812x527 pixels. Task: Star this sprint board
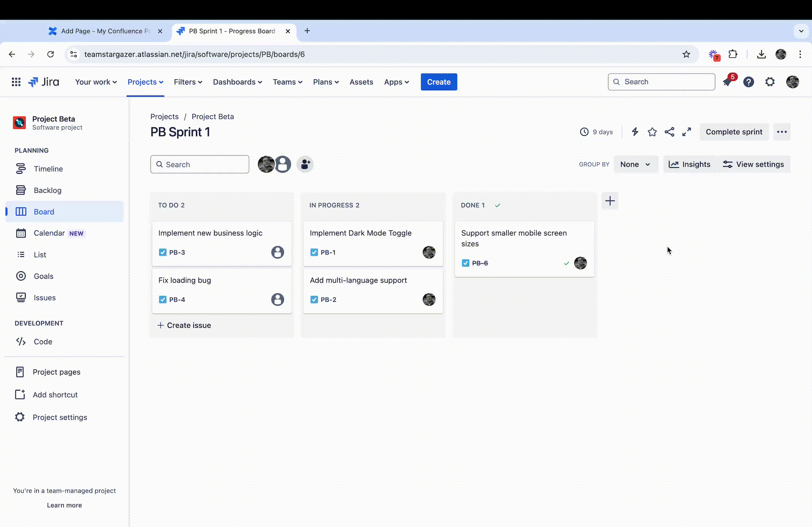click(x=652, y=131)
